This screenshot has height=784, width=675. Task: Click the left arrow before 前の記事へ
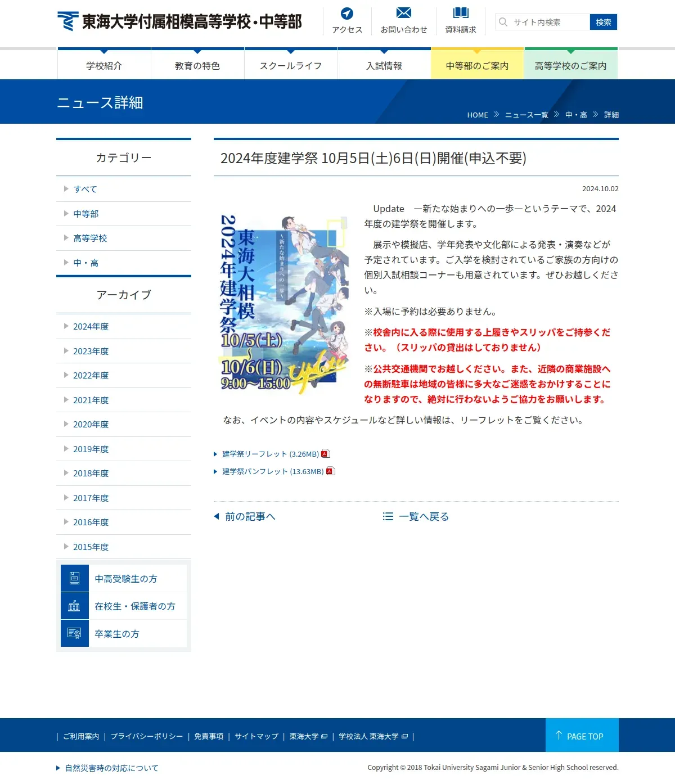coord(217,516)
